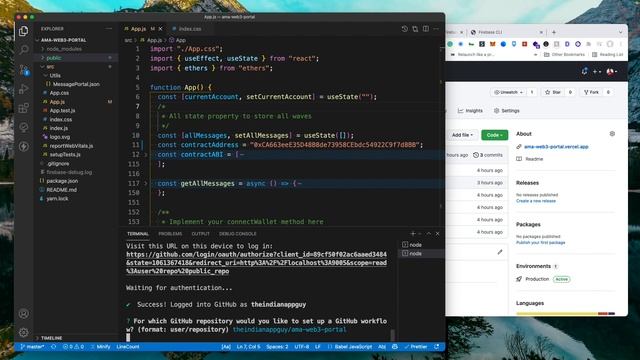Image resolution: width=640 pixels, height=360 pixels.
Task: Click the sync changes icon in status bar
Action: click(53, 347)
